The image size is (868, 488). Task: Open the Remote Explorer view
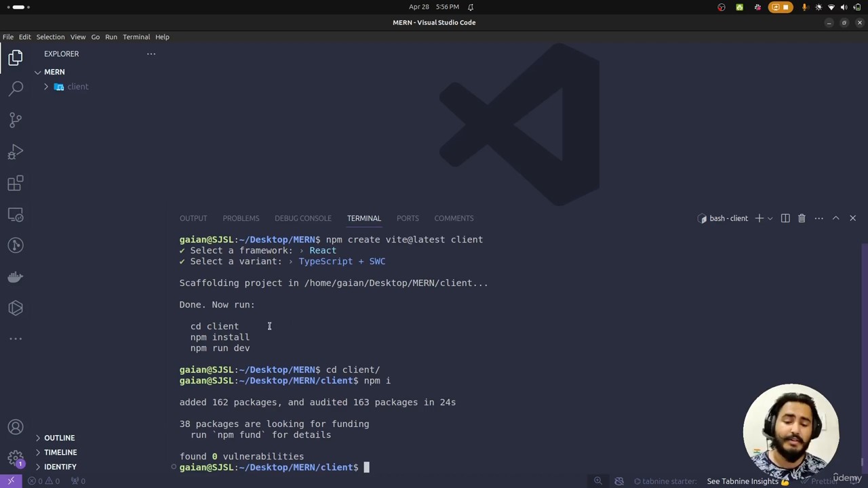pyautogui.click(x=16, y=215)
